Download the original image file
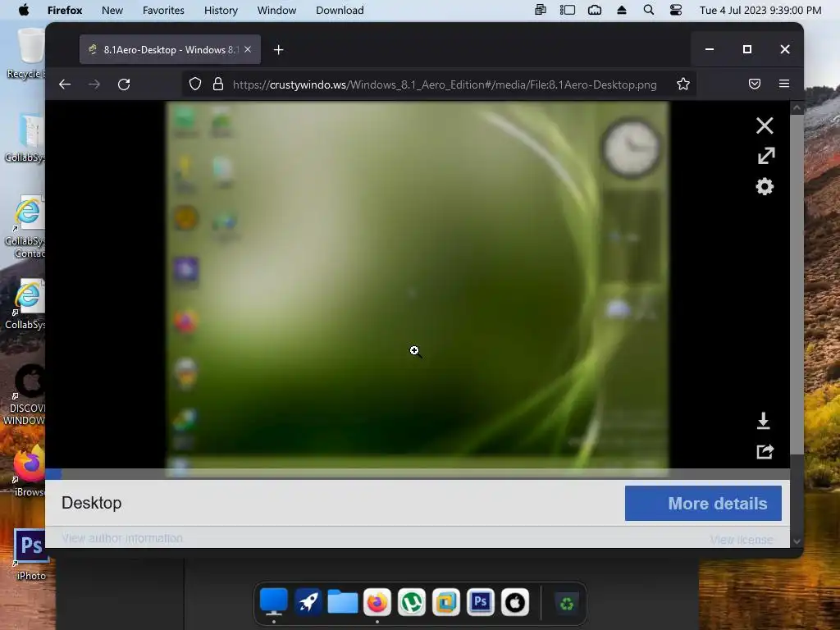 point(764,421)
